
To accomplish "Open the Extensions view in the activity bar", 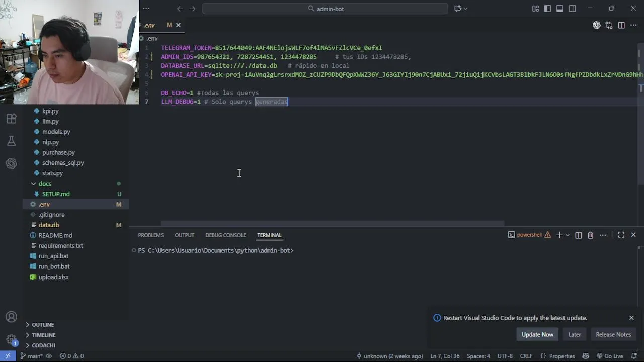I will 11,119.
